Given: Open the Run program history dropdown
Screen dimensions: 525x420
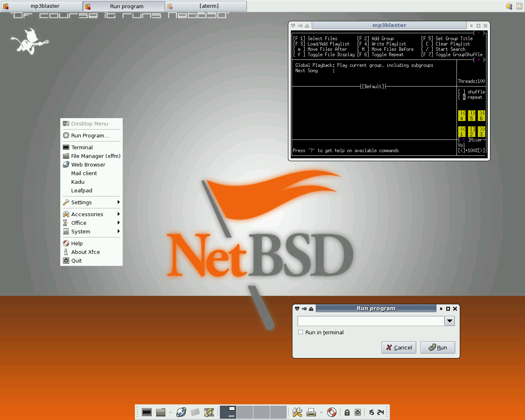Looking at the screenshot, I should click(450, 321).
